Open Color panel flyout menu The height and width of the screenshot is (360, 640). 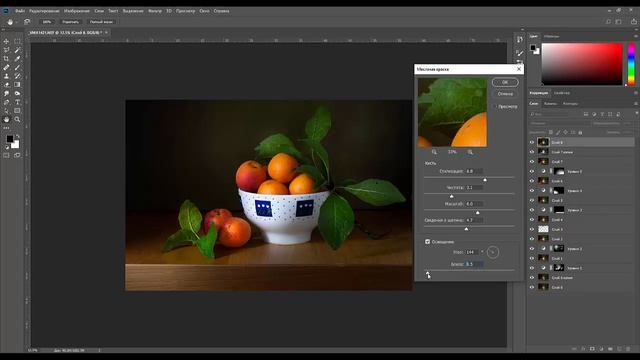click(636, 36)
